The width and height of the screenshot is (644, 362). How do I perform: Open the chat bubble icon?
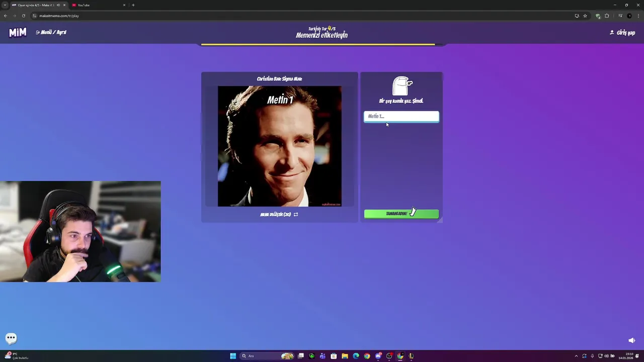11,338
